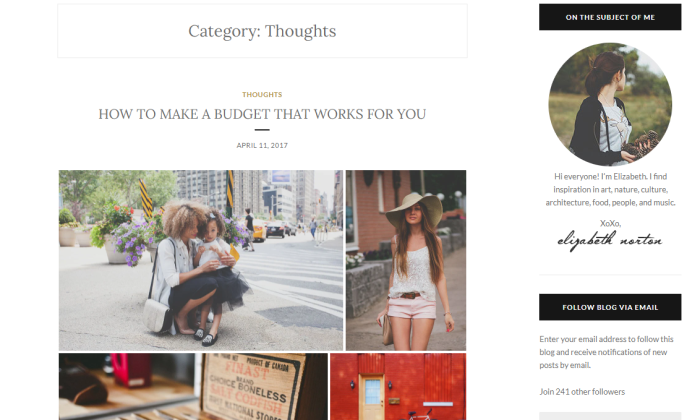Click the yellow taxi in street photo
The height and width of the screenshot is (420, 700).
pyautogui.click(x=258, y=231)
